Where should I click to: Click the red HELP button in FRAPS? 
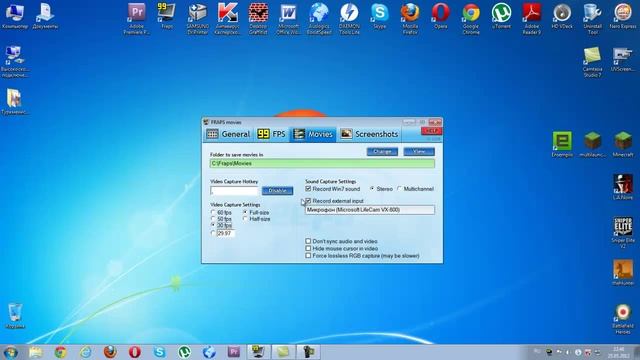[431, 131]
